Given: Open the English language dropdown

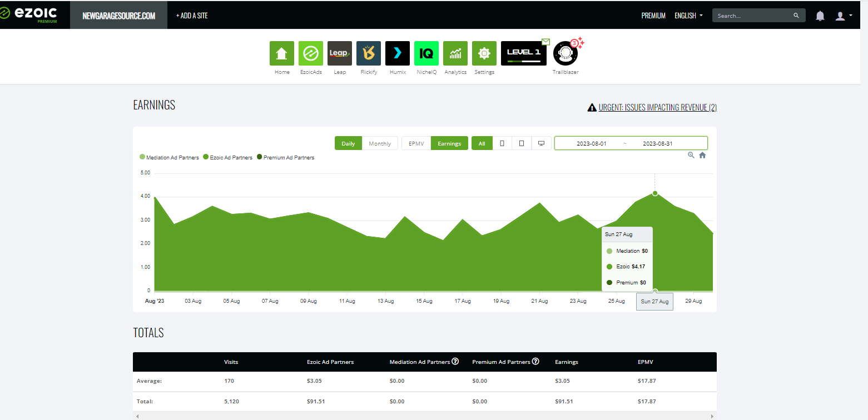Looking at the screenshot, I should tap(688, 16).
